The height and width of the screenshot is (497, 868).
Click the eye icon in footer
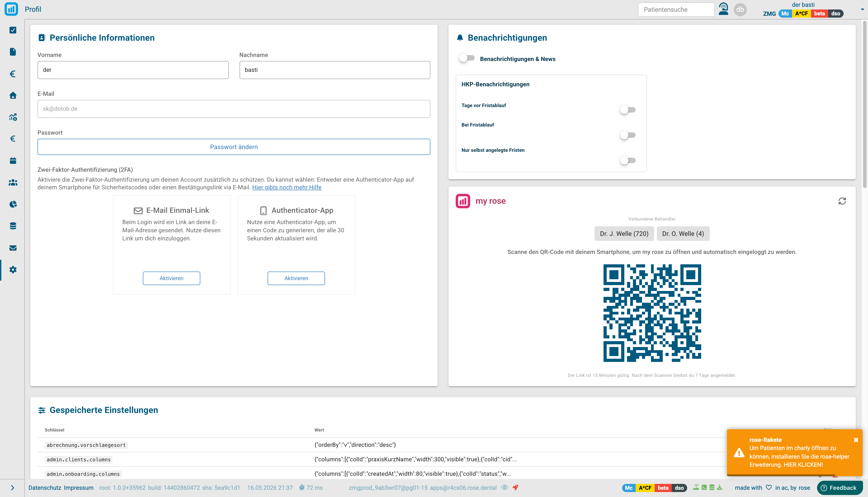pyautogui.click(x=505, y=488)
